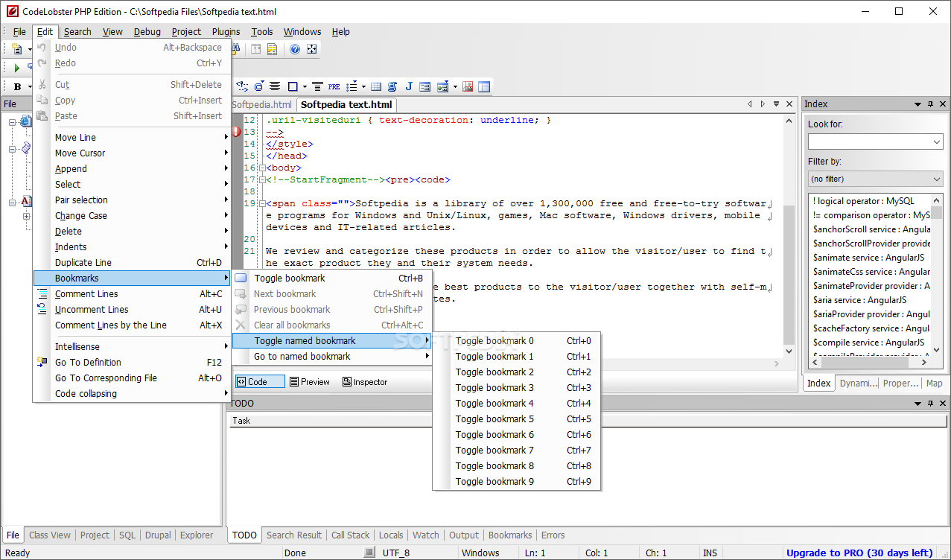The height and width of the screenshot is (560, 951).
Task: Close the TODO panel
Action: coord(943,403)
